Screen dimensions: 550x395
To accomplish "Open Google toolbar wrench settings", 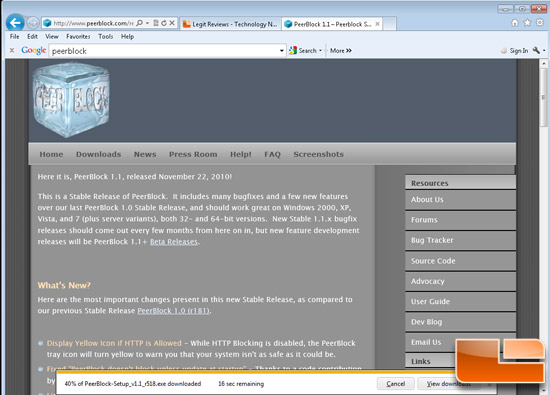I will tap(536, 51).
